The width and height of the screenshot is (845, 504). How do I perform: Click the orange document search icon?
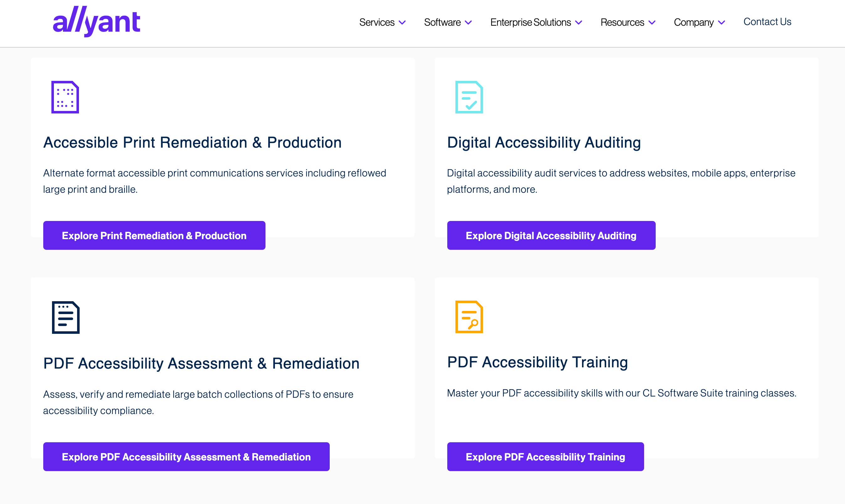click(469, 317)
